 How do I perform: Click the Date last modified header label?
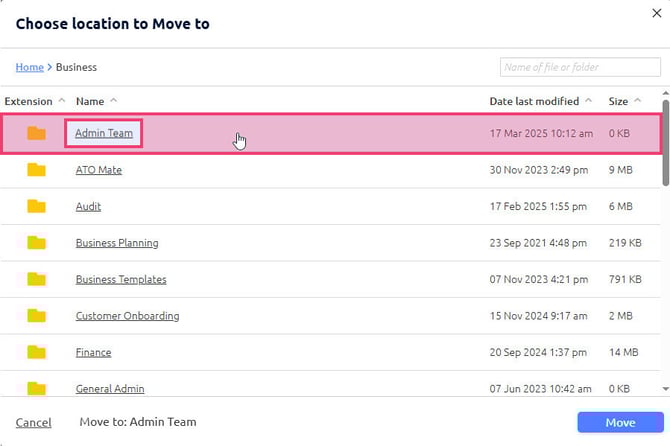(x=534, y=101)
